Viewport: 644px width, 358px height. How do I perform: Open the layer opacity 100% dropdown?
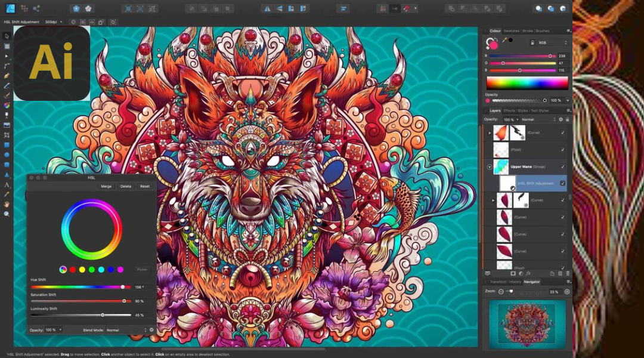click(x=510, y=119)
